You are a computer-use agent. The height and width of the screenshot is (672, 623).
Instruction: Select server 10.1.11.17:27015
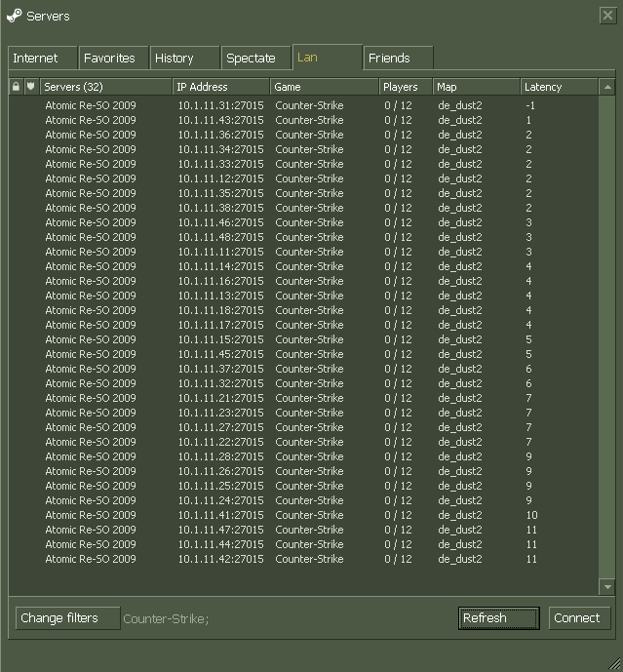point(303,325)
